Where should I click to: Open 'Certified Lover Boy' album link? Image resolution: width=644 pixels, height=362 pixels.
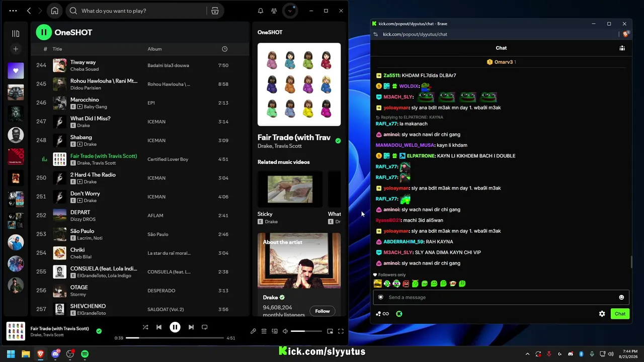[168, 159]
